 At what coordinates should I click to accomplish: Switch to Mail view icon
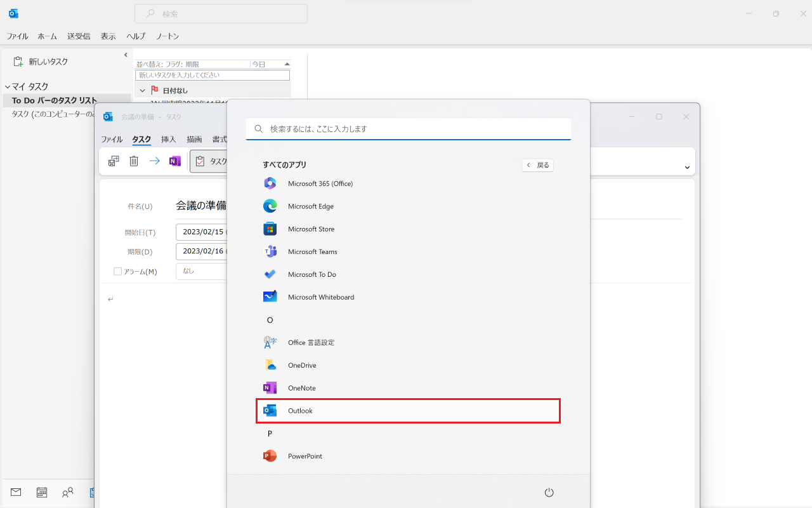click(16, 492)
